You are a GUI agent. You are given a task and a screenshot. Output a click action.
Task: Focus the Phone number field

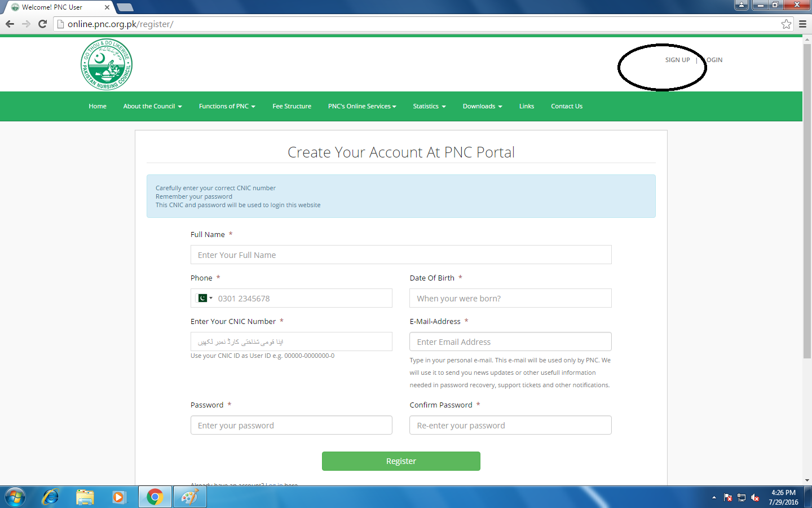click(x=292, y=298)
